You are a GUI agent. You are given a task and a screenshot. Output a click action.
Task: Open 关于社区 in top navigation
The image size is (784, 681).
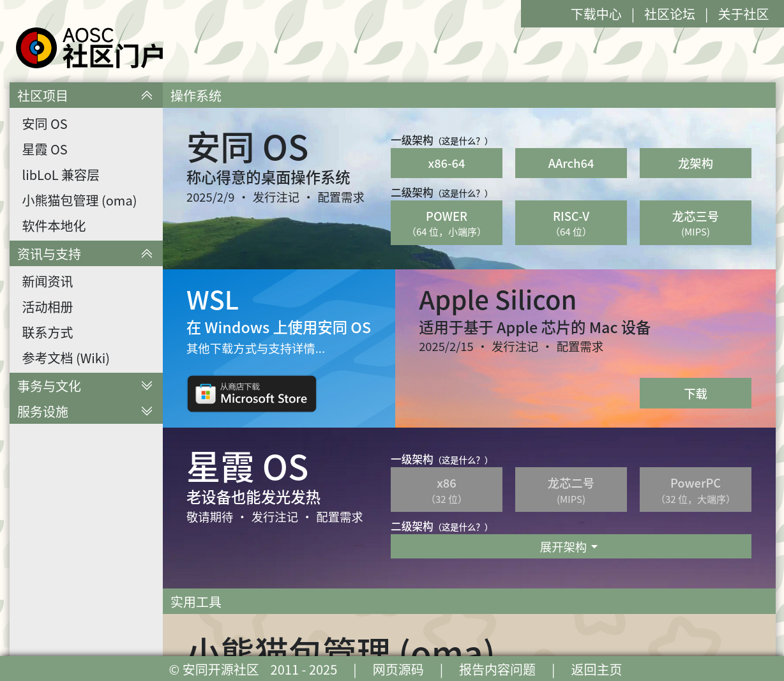(743, 14)
